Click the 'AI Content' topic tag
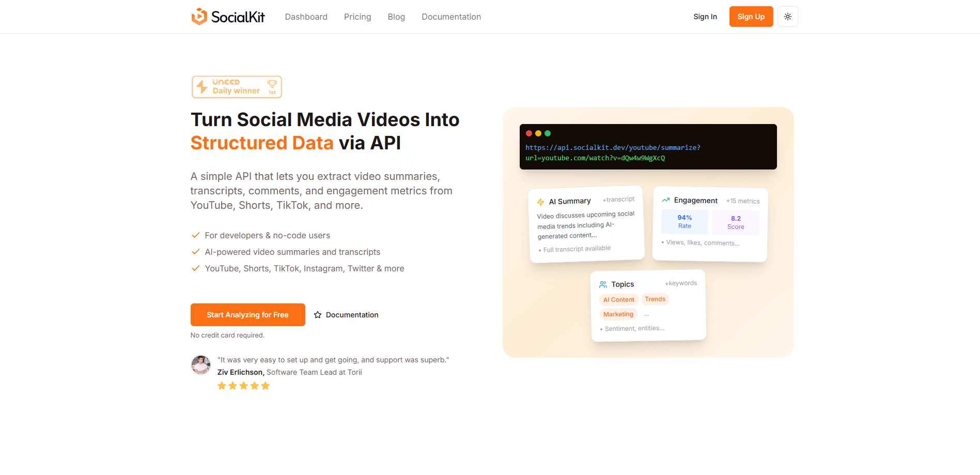 618,300
